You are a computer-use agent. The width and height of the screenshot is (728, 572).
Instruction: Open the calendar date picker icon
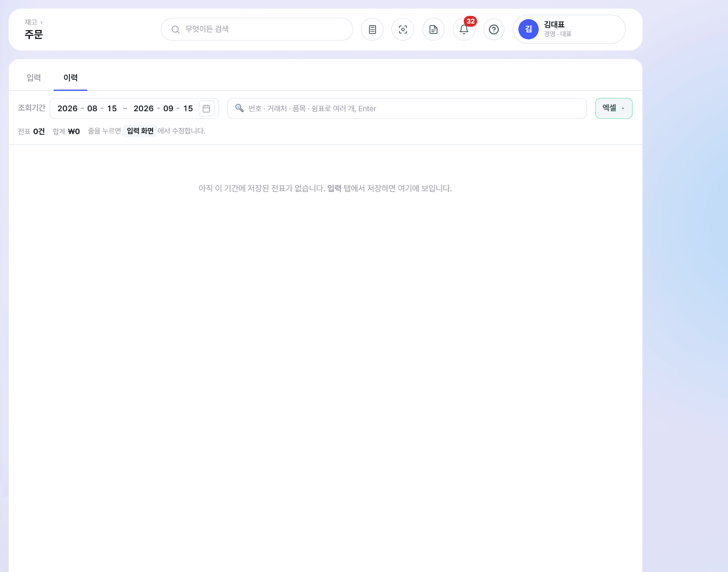pyautogui.click(x=206, y=108)
